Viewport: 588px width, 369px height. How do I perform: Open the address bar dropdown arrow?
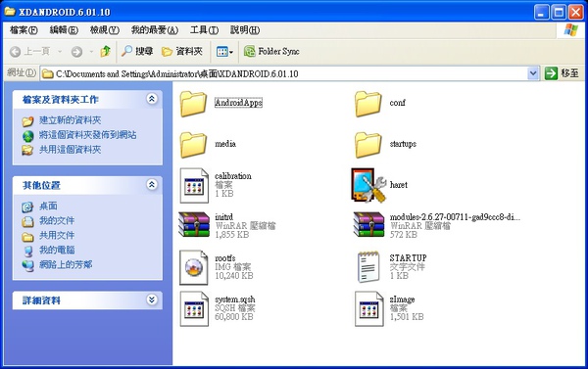[x=533, y=73]
